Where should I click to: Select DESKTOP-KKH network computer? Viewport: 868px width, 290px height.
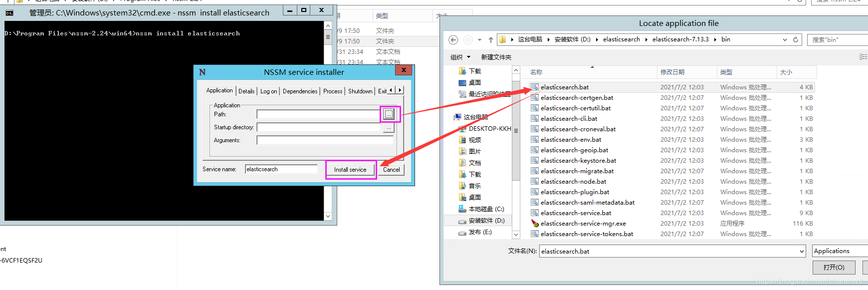click(x=485, y=129)
